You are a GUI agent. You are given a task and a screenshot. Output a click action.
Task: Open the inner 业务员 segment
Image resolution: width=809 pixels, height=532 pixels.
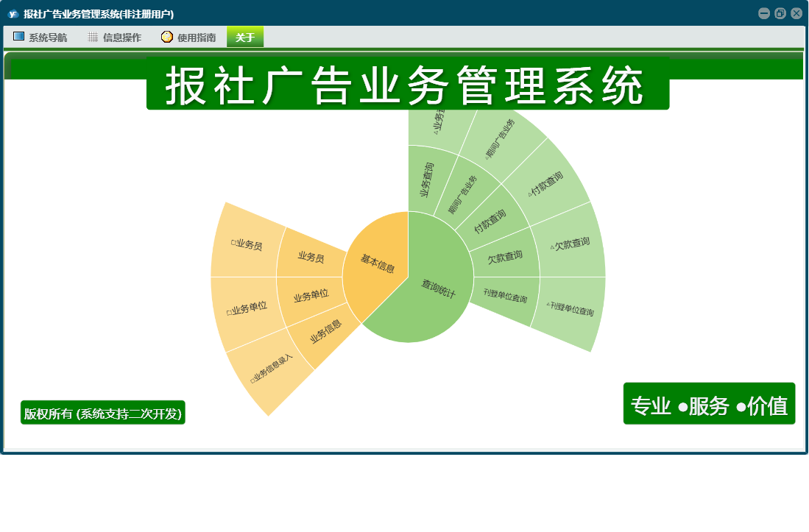(311, 256)
